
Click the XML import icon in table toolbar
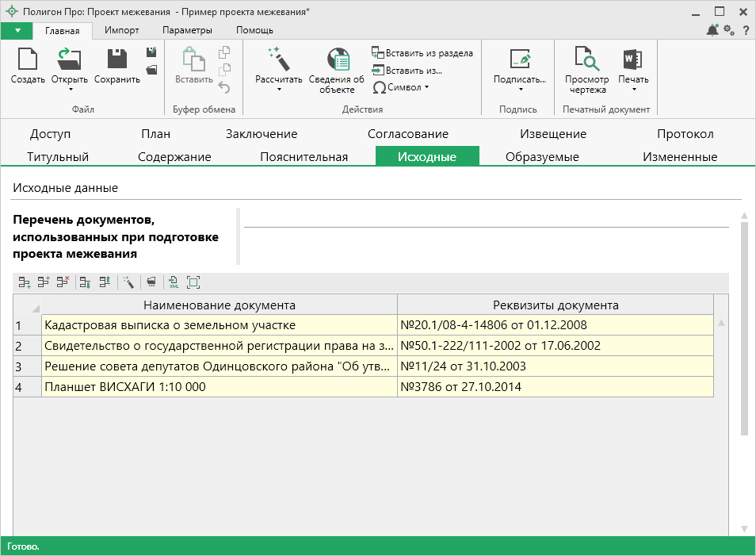[x=174, y=282]
